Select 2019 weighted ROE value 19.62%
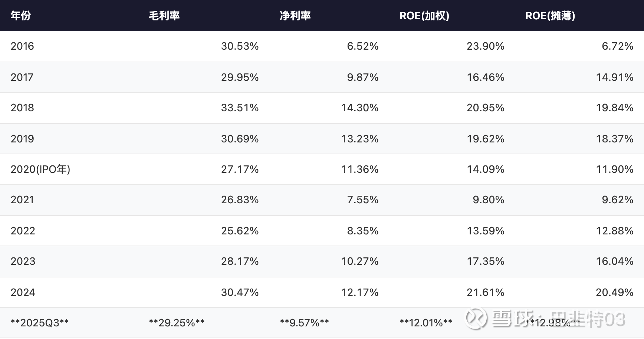The height and width of the screenshot is (339, 644). point(485,139)
